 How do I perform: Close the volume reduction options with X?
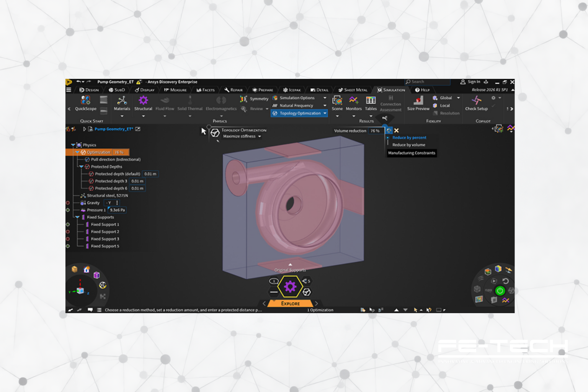point(397,131)
